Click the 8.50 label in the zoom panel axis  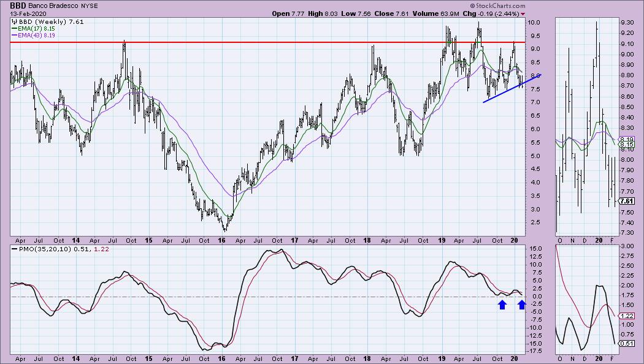click(626, 107)
